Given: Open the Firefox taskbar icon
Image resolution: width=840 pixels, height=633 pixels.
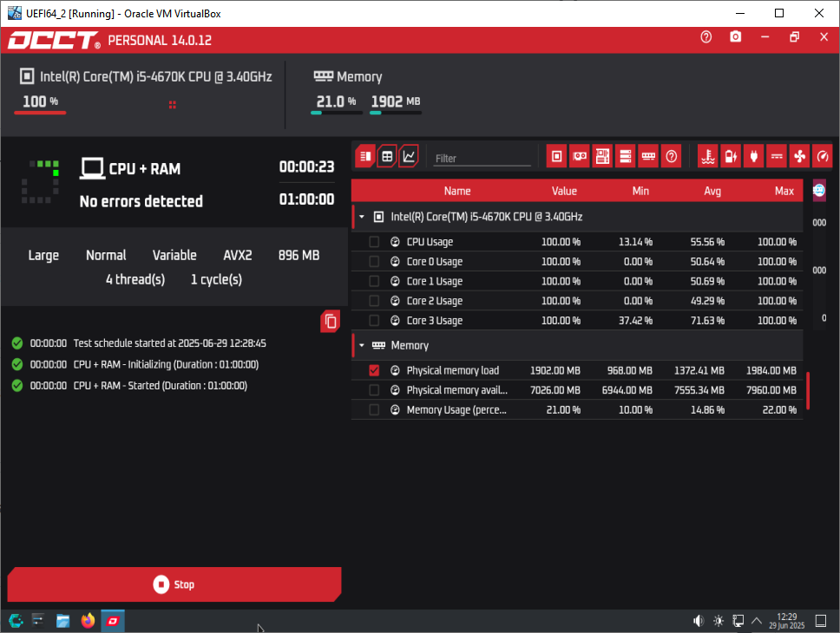Looking at the screenshot, I should (88, 621).
